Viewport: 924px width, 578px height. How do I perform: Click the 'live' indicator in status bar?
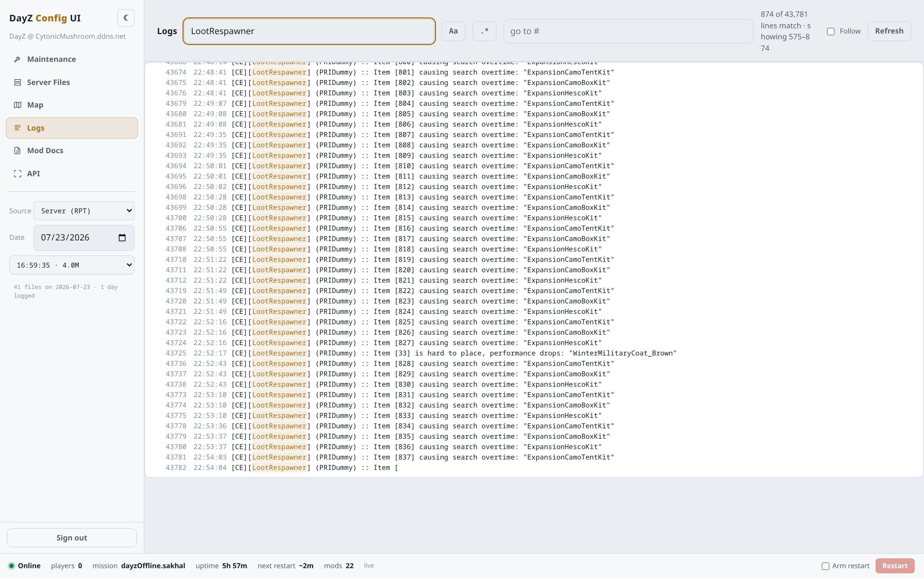(369, 565)
